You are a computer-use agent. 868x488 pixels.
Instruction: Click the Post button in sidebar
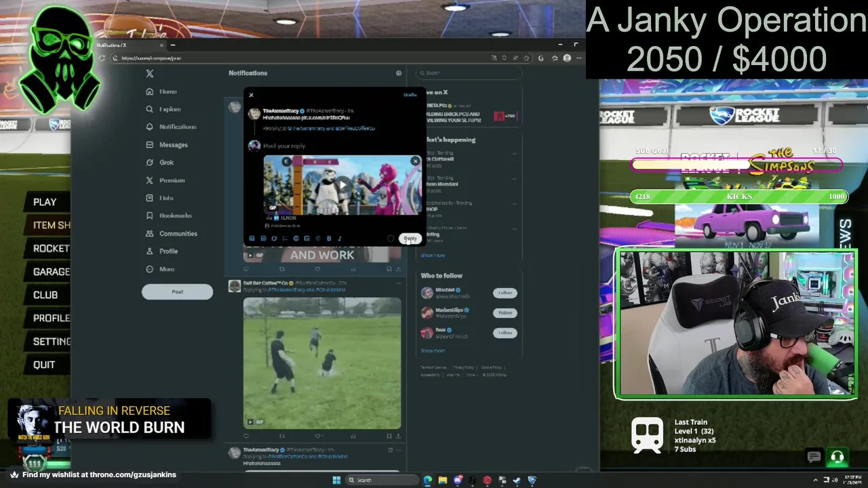177,291
